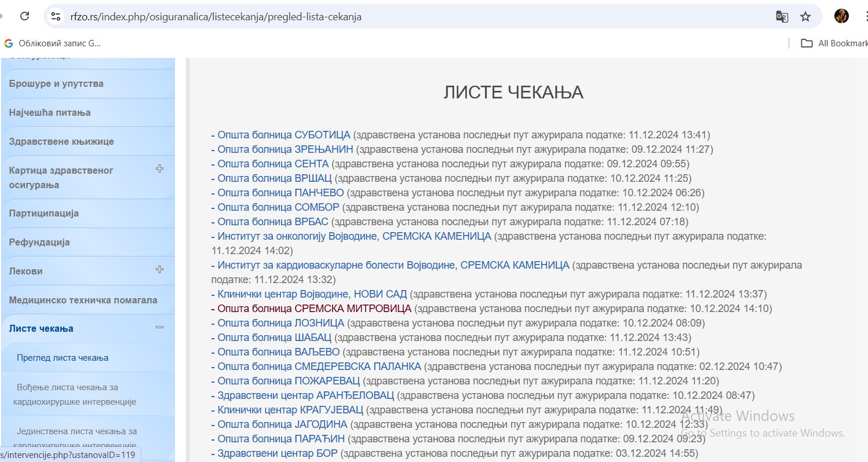Collapse the Листе чекања sidebar section
This screenshot has height=462, width=868.
click(x=160, y=328)
